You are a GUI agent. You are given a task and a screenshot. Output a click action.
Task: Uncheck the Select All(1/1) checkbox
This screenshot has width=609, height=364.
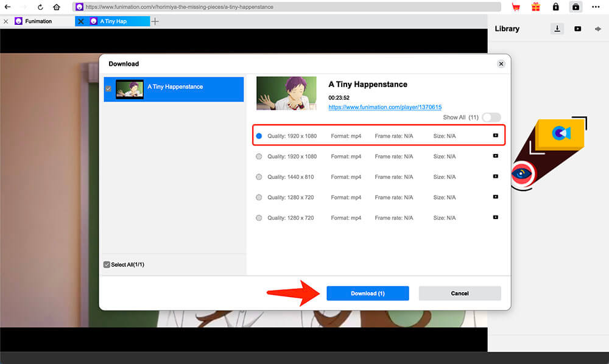point(107,265)
